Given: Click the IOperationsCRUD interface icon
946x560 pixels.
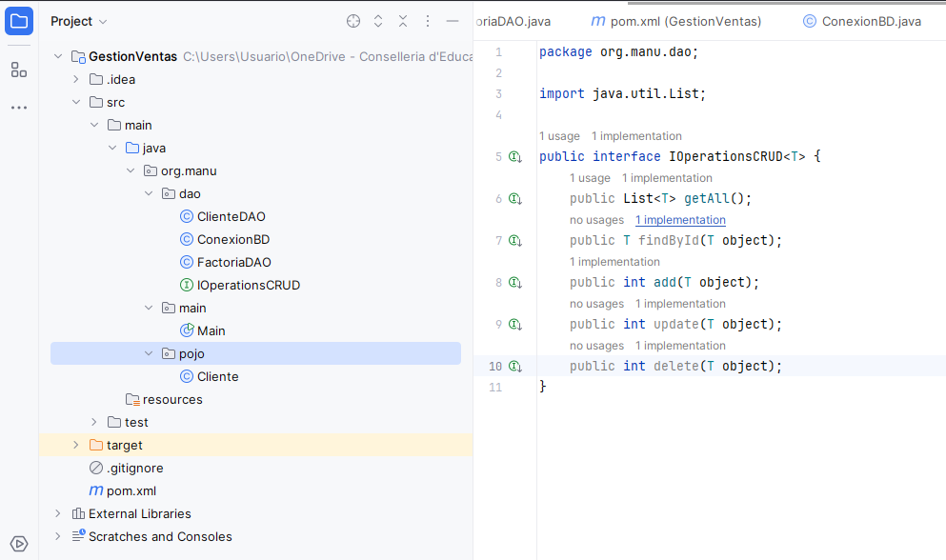Looking at the screenshot, I should point(187,286).
